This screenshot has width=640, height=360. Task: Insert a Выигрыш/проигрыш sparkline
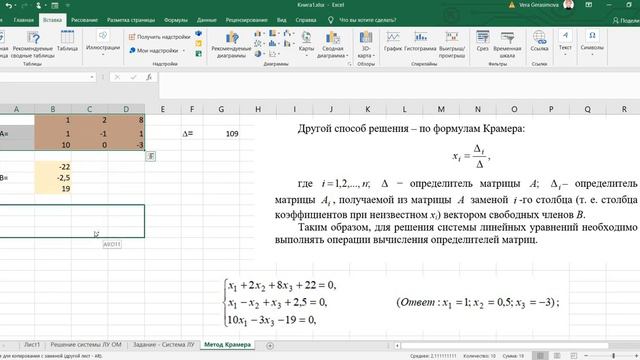pyautogui.click(x=452, y=44)
